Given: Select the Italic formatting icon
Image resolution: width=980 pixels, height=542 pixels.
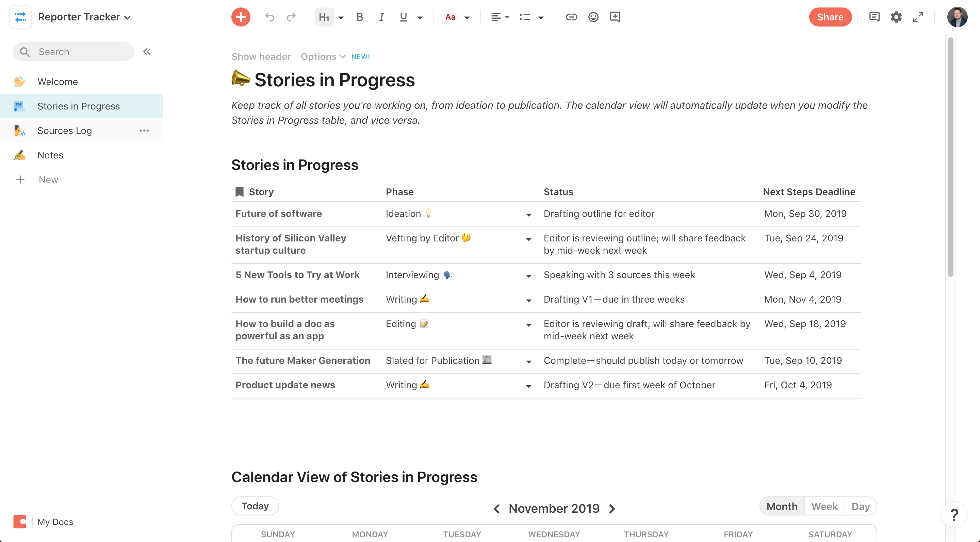Looking at the screenshot, I should (x=380, y=17).
